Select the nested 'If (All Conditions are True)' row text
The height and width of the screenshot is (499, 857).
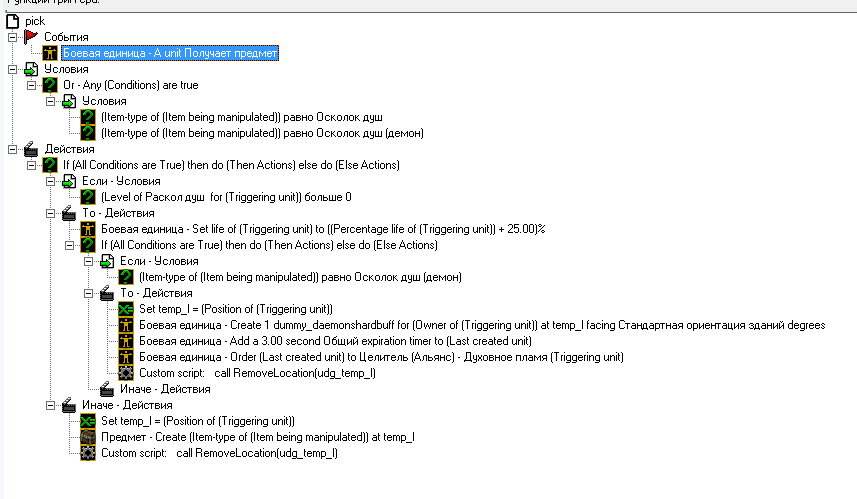[269, 245]
